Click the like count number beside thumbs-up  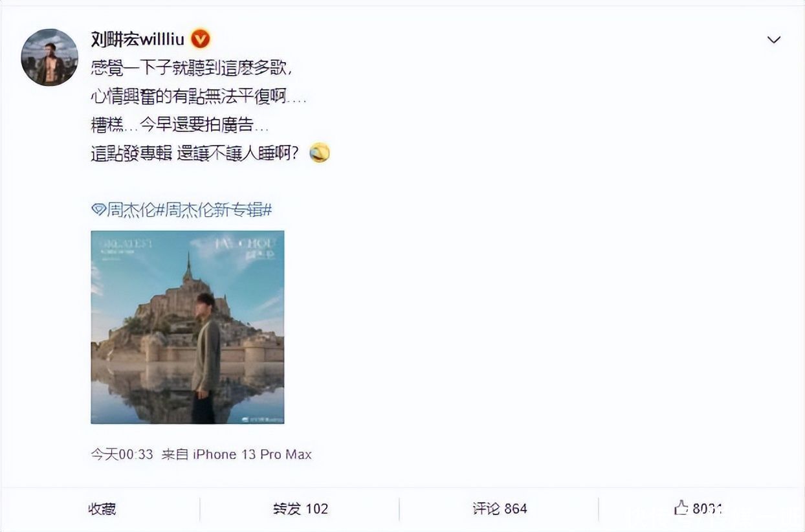[x=708, y=509]
